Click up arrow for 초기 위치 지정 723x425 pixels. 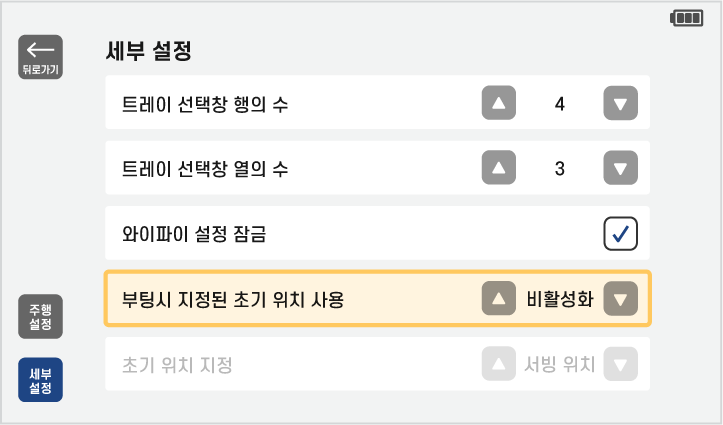(x=498, y=364)
